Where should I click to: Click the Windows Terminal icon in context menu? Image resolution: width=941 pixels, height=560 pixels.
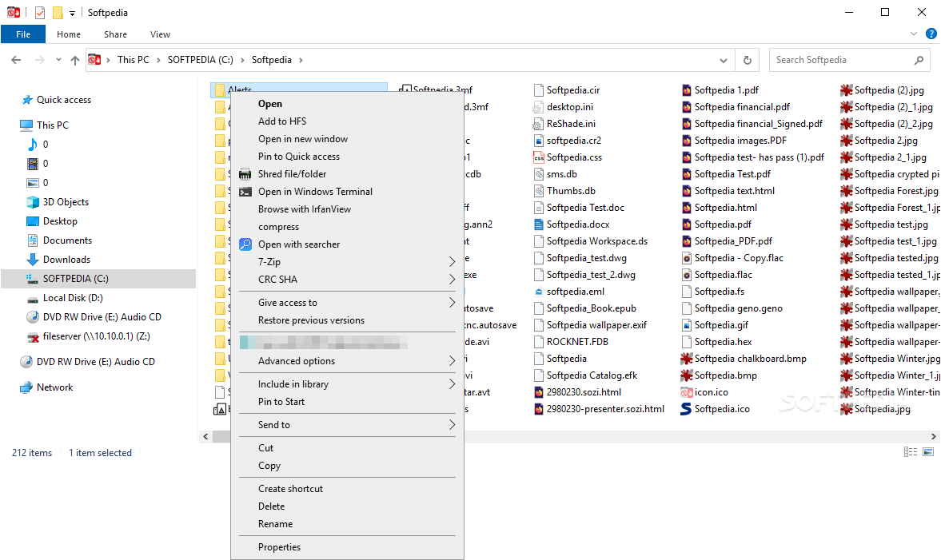[245, 192]
